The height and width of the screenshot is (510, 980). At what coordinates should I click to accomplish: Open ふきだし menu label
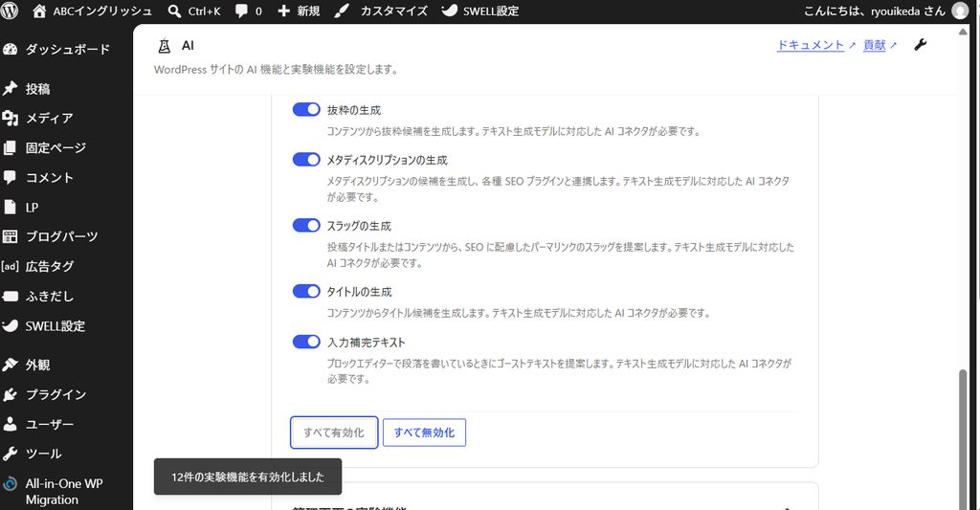click(x=50, y=297)
